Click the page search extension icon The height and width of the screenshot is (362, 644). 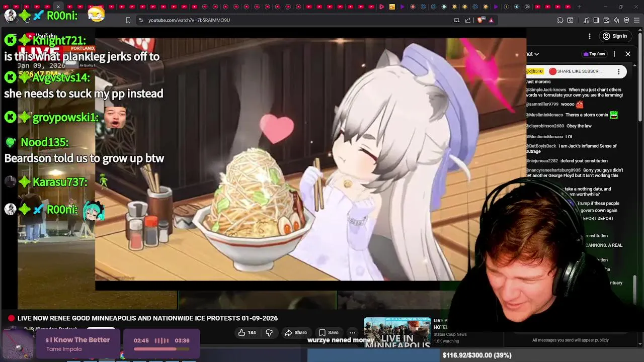[570, 20]
